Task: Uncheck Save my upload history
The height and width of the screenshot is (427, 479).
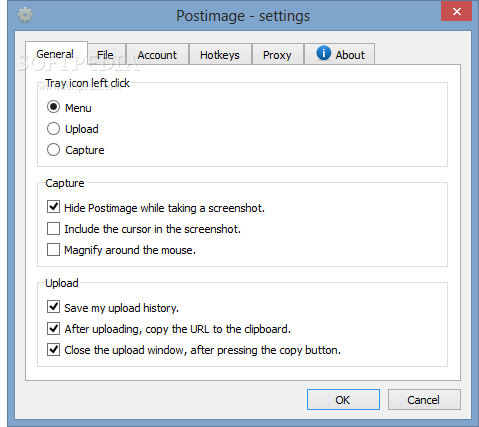Action: (53, 307)
